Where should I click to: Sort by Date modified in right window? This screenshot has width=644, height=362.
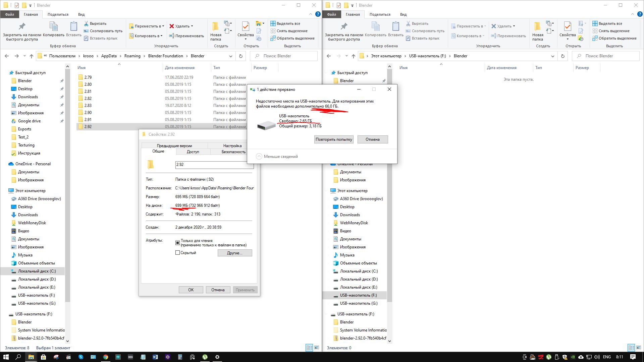[501, 68]
